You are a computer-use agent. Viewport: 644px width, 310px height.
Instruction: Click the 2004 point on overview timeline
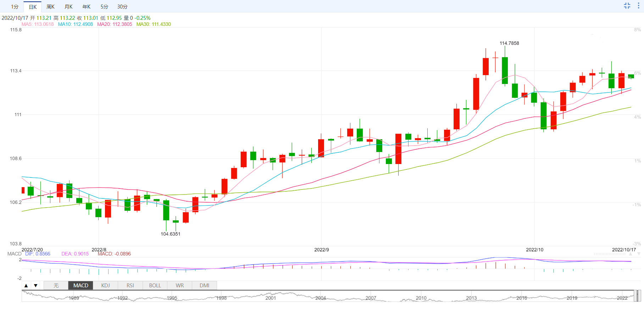point(321,298)
